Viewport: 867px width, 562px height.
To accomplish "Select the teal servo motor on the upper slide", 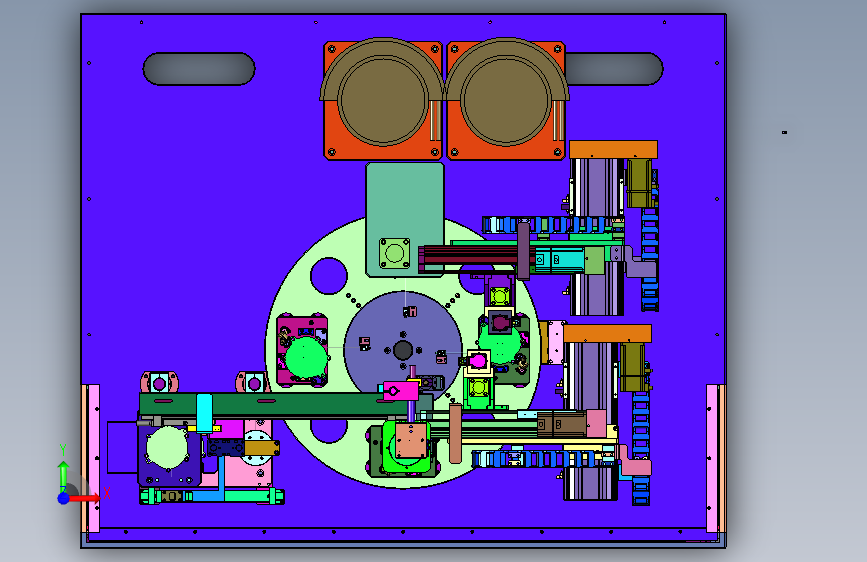I will pos(559,259).
